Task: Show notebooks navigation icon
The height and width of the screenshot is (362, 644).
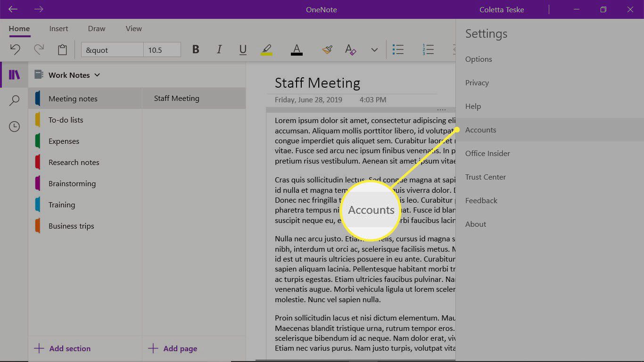Action: click(15, 74)
